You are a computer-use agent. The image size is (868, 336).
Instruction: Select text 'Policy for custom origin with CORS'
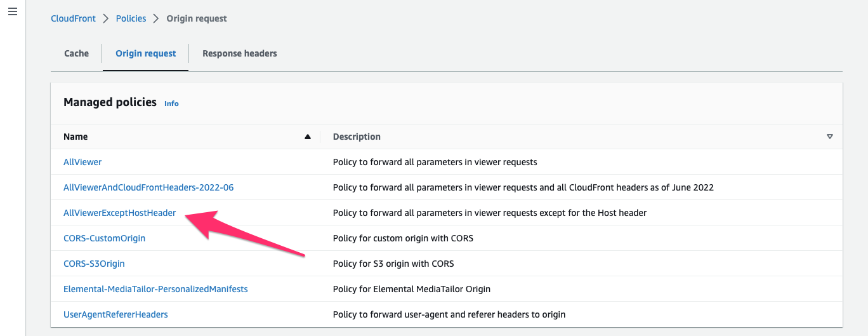click(403, 238)
